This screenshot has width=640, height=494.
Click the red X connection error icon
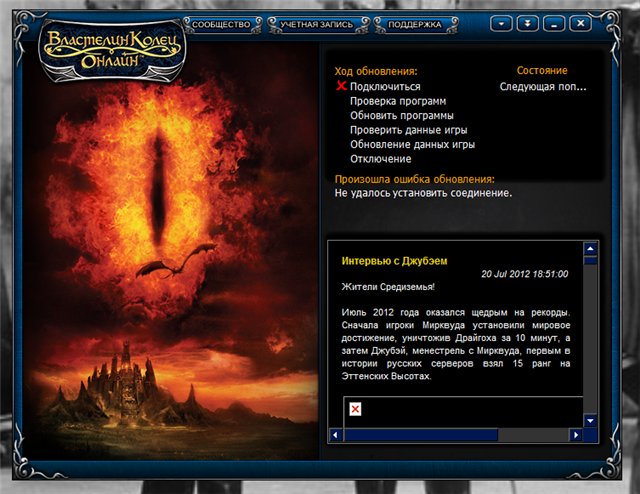[x=341, y=87]
